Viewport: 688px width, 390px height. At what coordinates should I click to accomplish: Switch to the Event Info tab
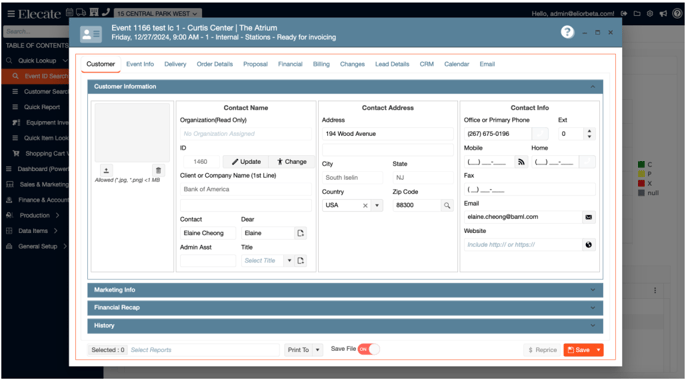(x=140, y=64)
